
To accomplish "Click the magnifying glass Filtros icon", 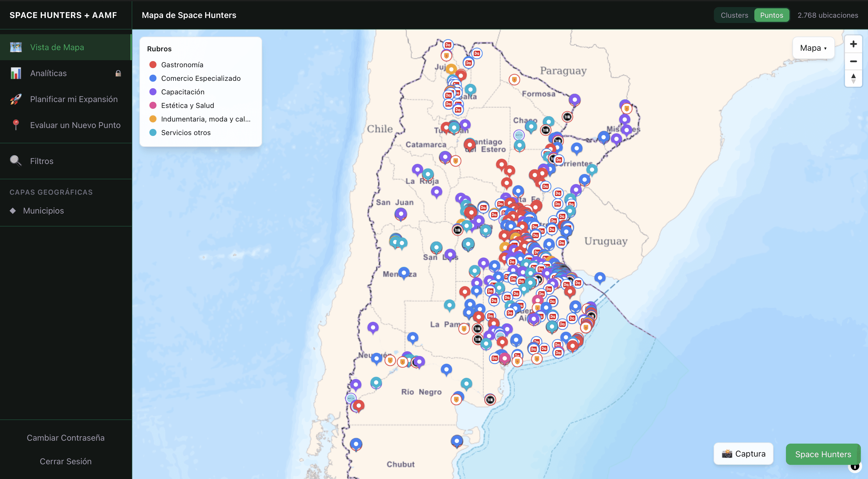I will (16, 161).
